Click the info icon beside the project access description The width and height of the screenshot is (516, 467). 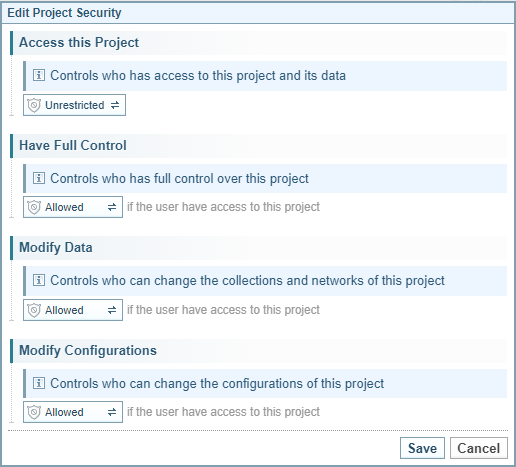point(39,75)
